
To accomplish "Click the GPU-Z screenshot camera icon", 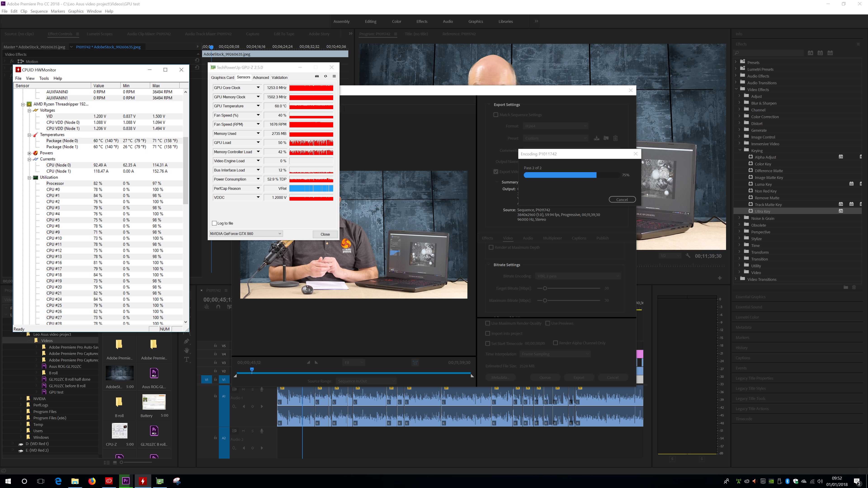I will coord(317,76).
